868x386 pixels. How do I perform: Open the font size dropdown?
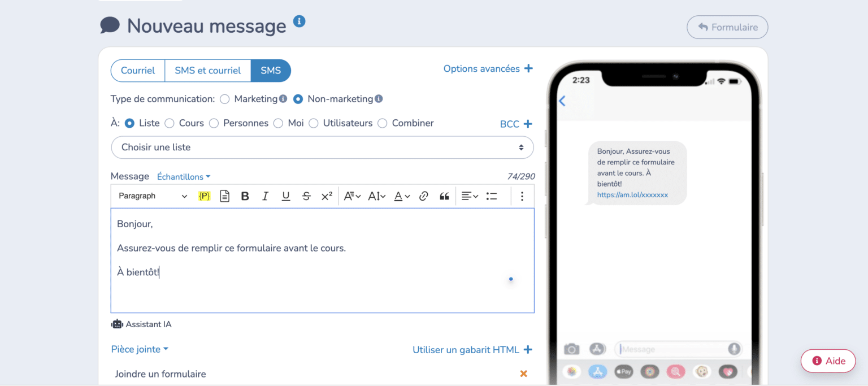pyautogui.click(x=377, y=196)
